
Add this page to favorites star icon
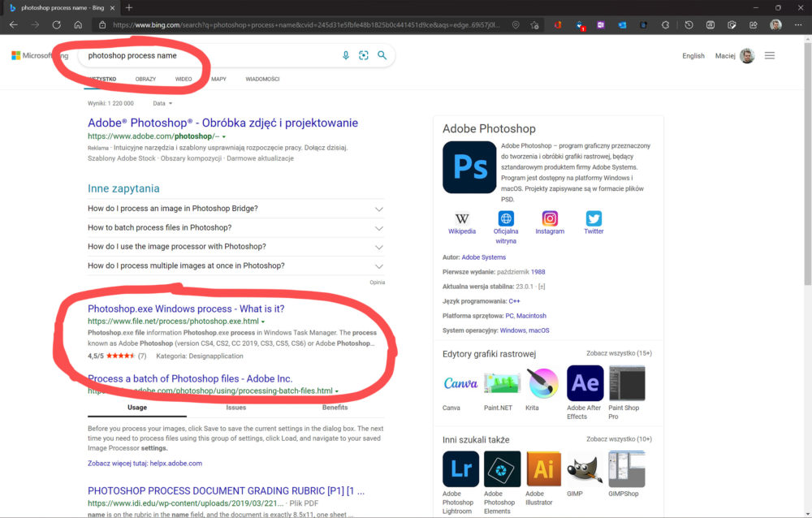(534, 25)
